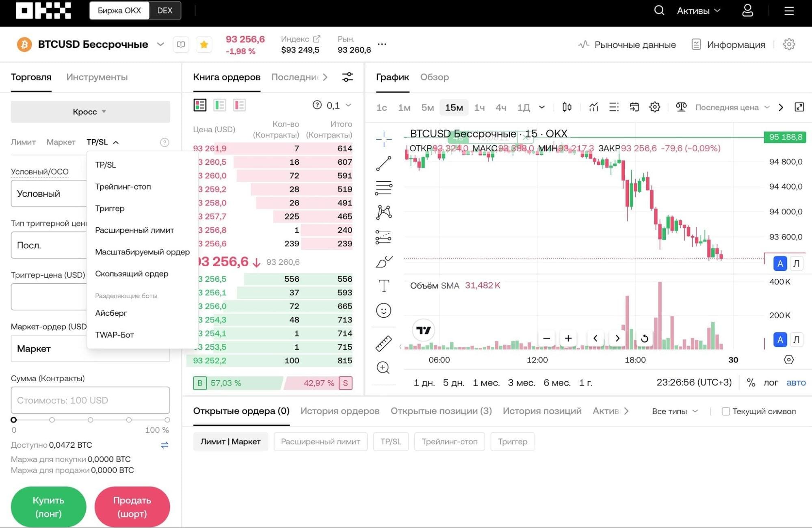The height and width of the screenshot is (528, 812).
Task: Open the Активы dropdown
Action: (698, 11)
